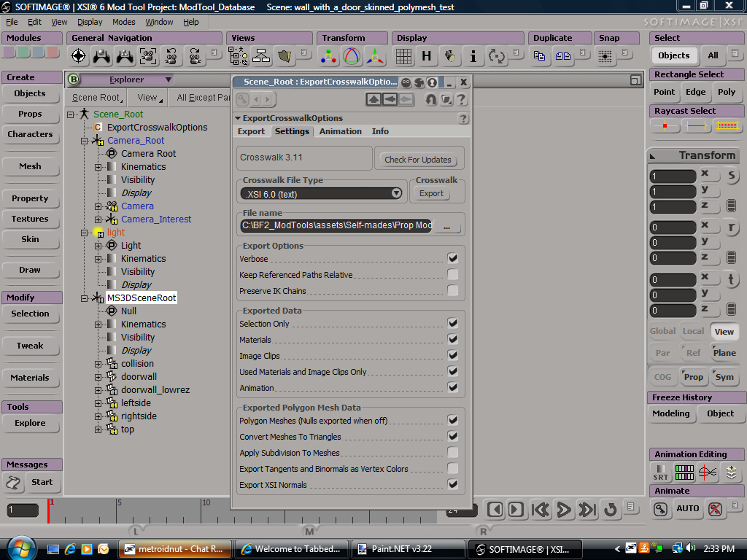The width and height of the screenshot is (747, 560).
Task: Click the play forward button in timeline
Action: click(x=564, y=510)
